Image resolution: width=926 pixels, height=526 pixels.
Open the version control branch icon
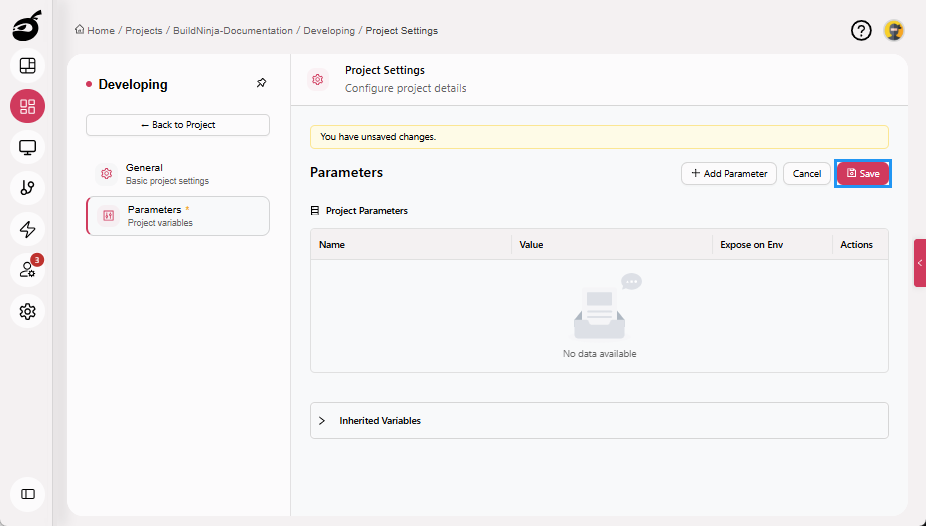[x=27, y=188]
